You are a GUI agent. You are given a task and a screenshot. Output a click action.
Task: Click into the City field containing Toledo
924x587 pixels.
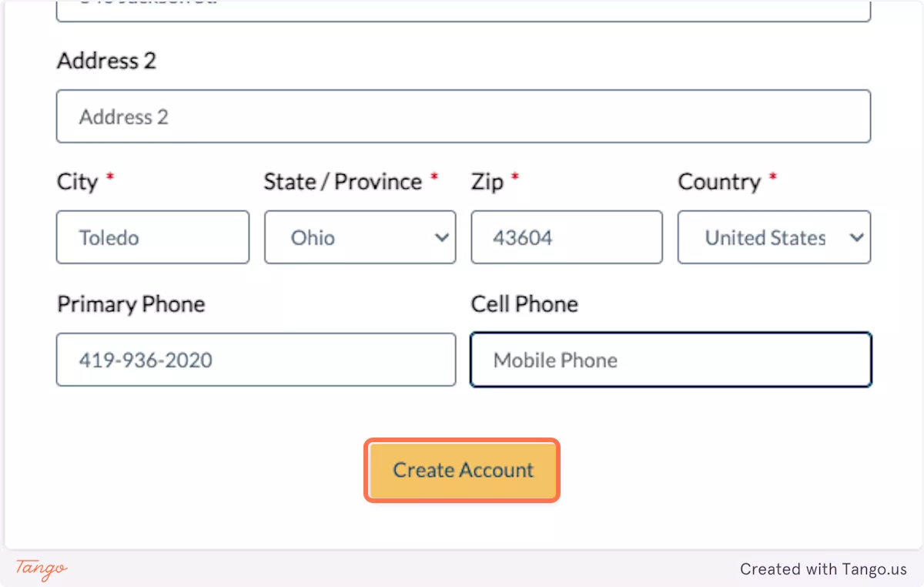(x=152, y=237)
